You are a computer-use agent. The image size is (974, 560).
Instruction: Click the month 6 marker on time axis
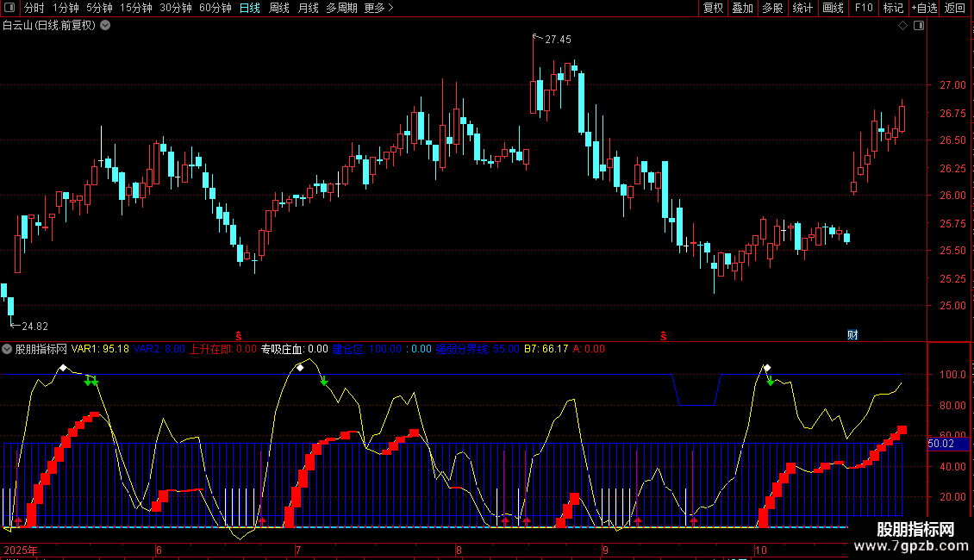(159, 550)
